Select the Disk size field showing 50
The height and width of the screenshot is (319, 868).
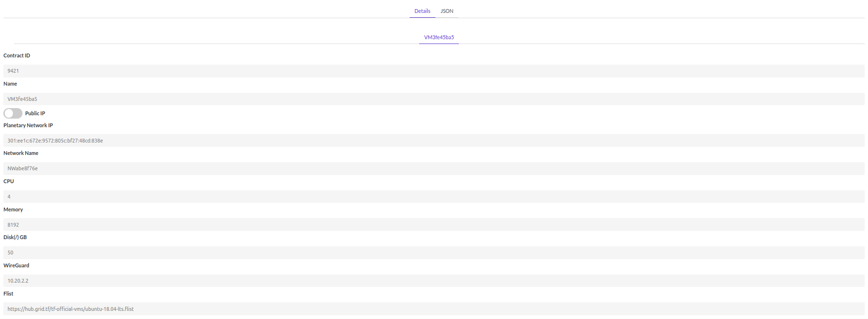pyautogui.click(x=434, y=253)
